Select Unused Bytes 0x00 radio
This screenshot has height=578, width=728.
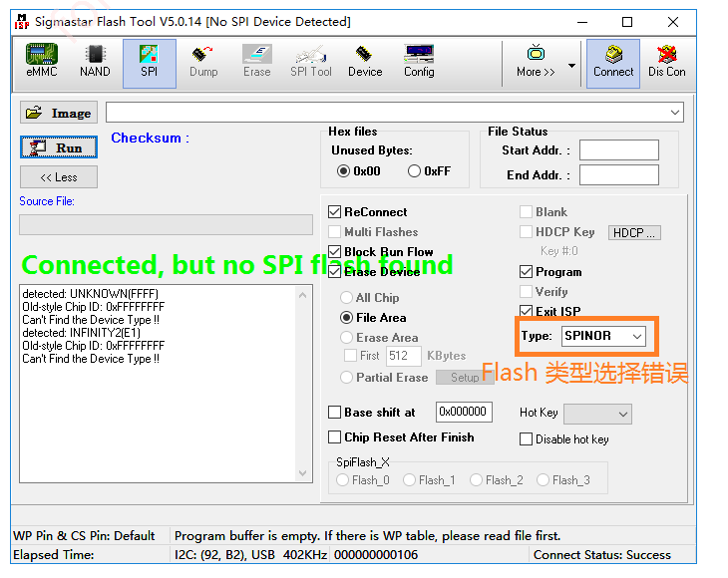344,171
